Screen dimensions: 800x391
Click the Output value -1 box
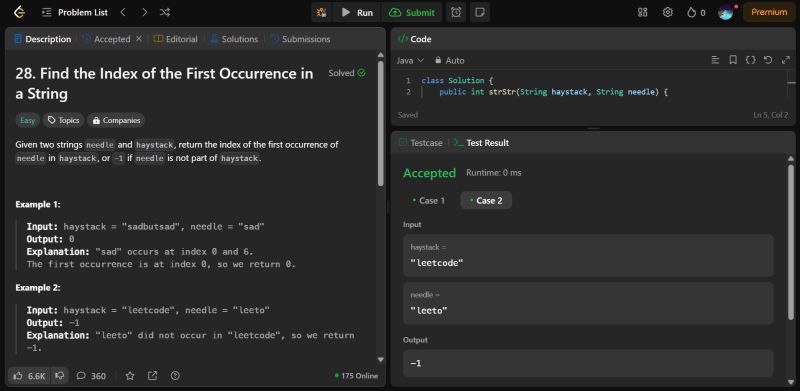pyautogui.click(x=588, y=363)
